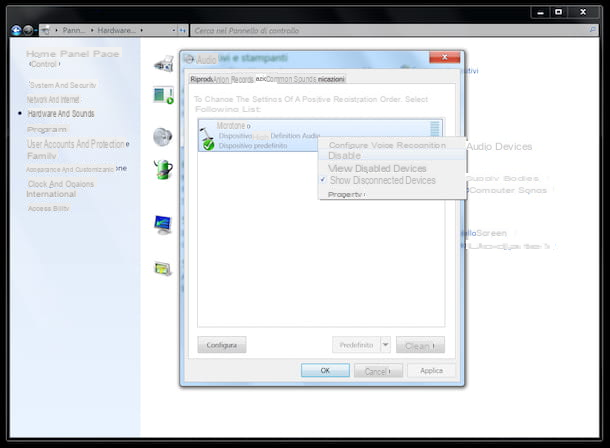Open Home Panel Page link in sidebar
610x448 pixels.
[x=73, y=54]
